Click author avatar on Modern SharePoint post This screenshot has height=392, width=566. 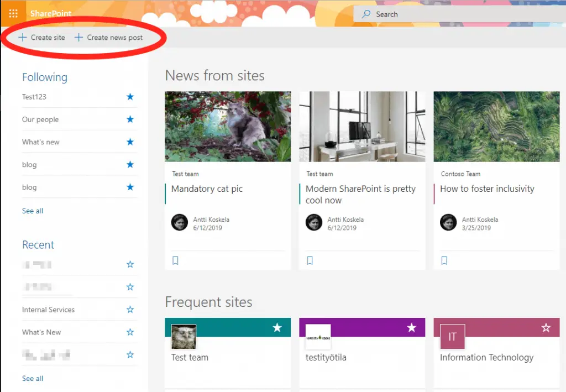[314, 222]
